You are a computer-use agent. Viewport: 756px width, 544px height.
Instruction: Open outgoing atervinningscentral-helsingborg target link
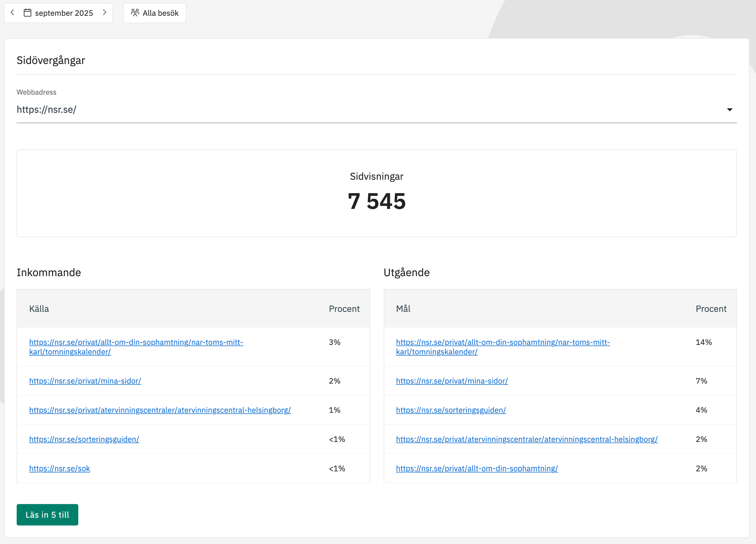point(527,439)
